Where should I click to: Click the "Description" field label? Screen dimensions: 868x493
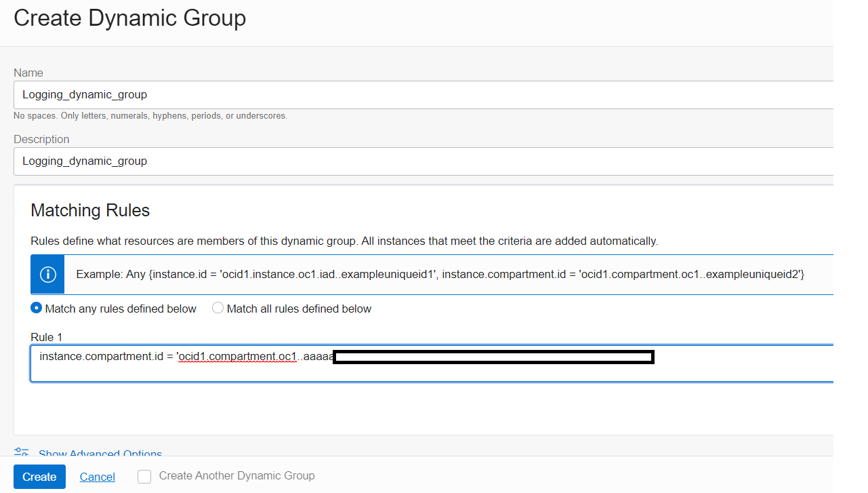click(41, 139)
